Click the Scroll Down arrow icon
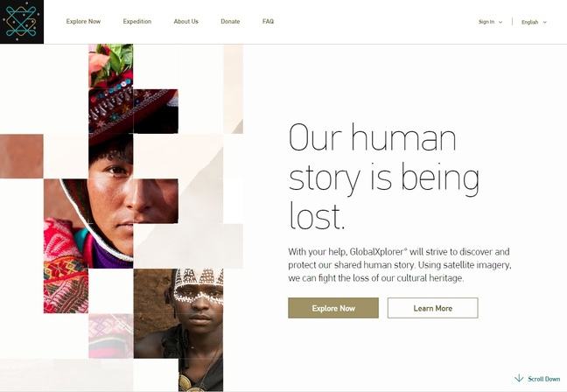The image size is (567, 392). pyautogui.click(x=519, y=378)
